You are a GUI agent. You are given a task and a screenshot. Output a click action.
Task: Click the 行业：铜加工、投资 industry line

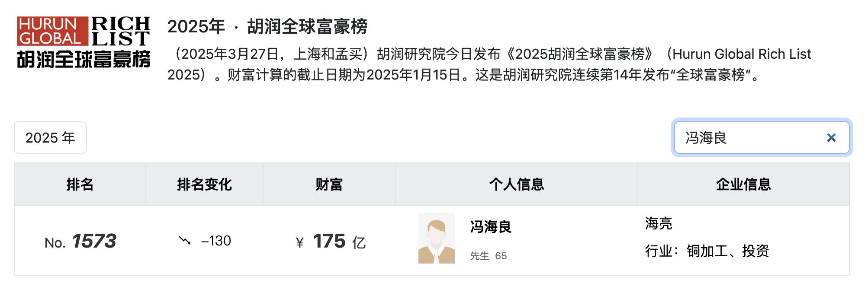[x=707, y=251]
